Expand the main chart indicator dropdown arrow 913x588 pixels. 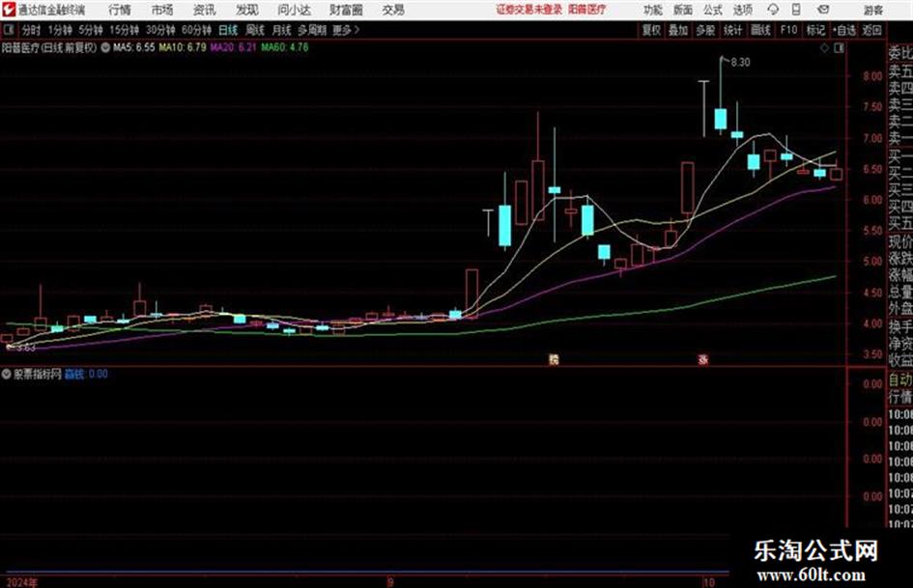pos(105,47)
